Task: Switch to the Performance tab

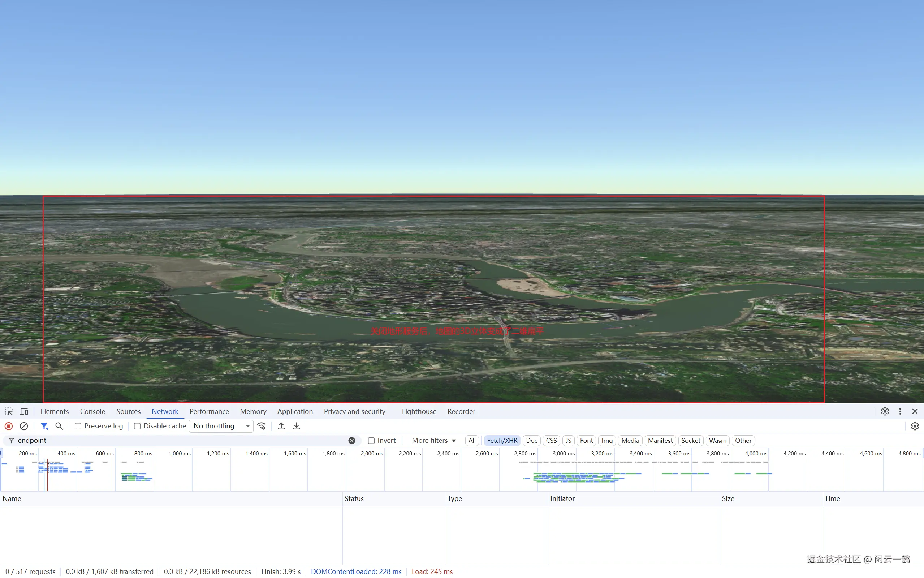Action: [209, 411]
